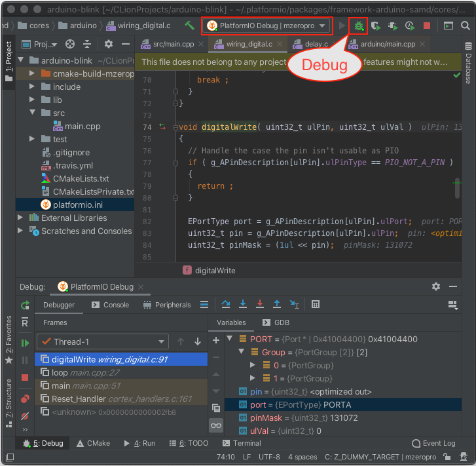Open the Console tab in Debug panel
Screen dimensions: 476x466
click(111, 305)
